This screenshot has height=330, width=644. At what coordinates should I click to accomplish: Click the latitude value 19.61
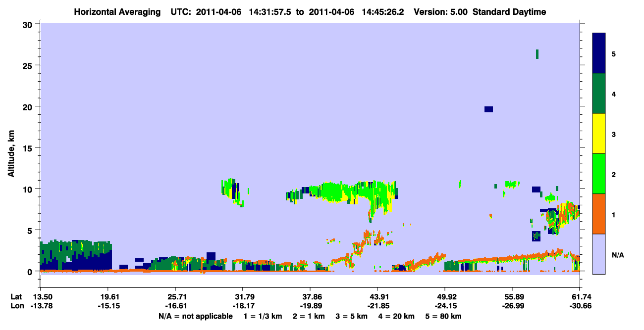point(108,297)
